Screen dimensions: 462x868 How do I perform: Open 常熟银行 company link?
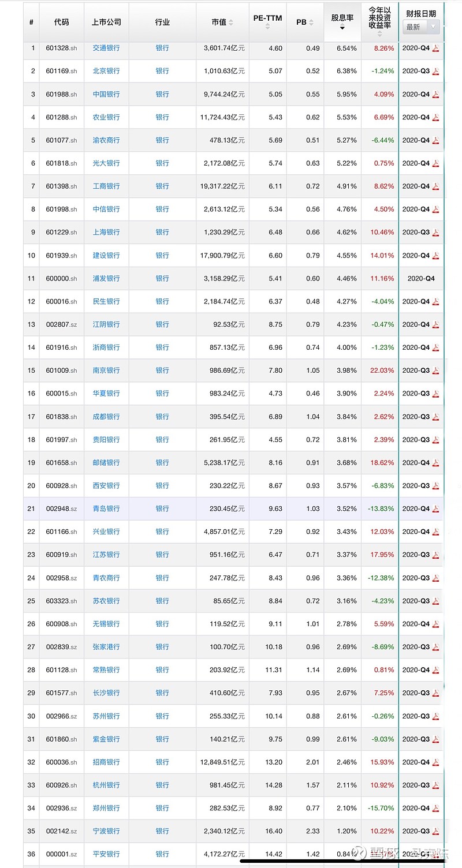tap(106, 671)
